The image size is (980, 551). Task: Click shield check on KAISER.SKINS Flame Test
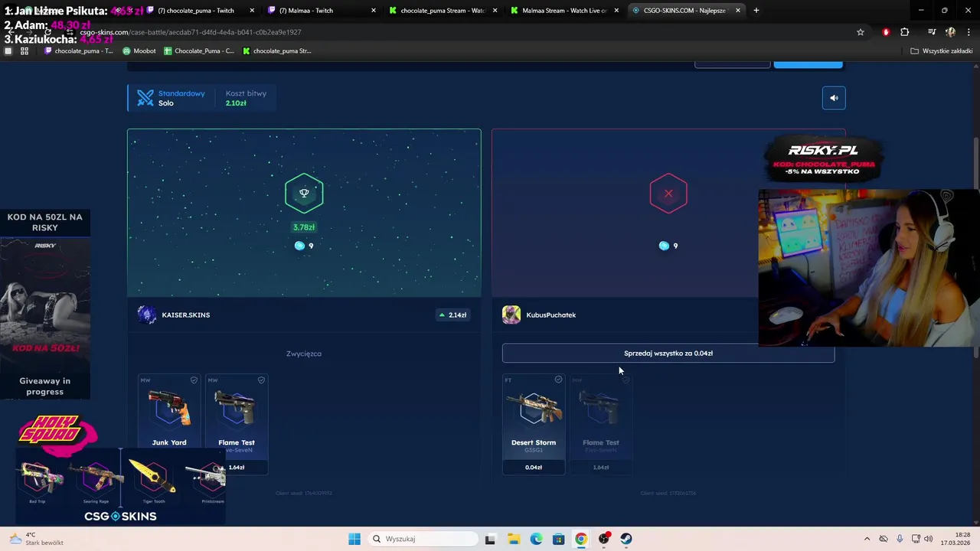261,380
